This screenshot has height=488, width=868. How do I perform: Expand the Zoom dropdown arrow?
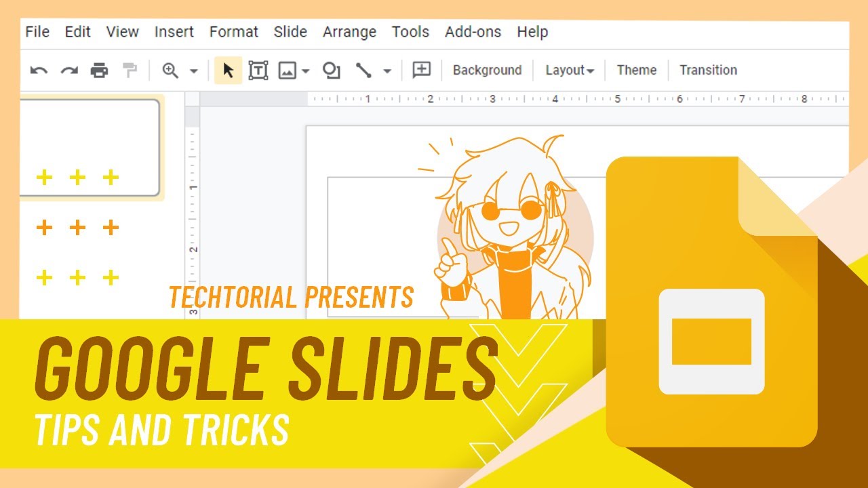click(193, 70)
